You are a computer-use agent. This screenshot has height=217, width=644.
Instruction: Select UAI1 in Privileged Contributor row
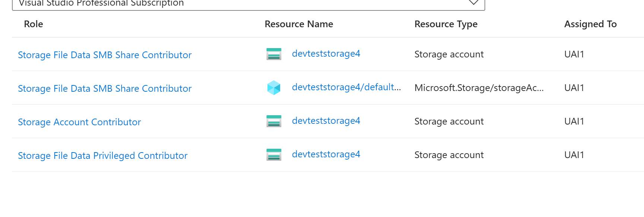(574, 155)
